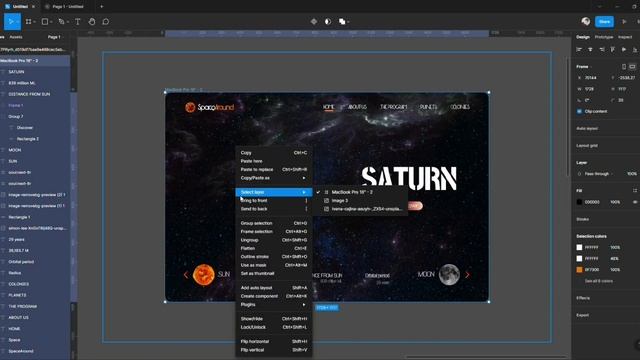The image size is (640, 360).
Task: Click the W width input field
Action: 591,89
